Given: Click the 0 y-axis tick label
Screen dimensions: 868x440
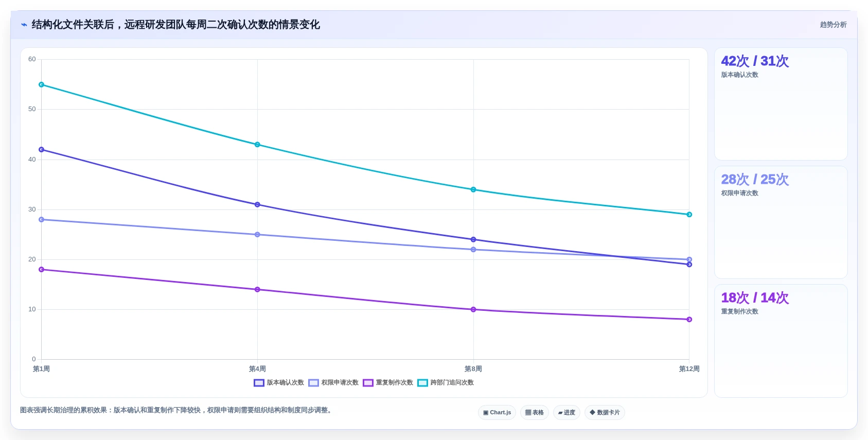Looking at the screenshot, I should [x=34, y=359].
